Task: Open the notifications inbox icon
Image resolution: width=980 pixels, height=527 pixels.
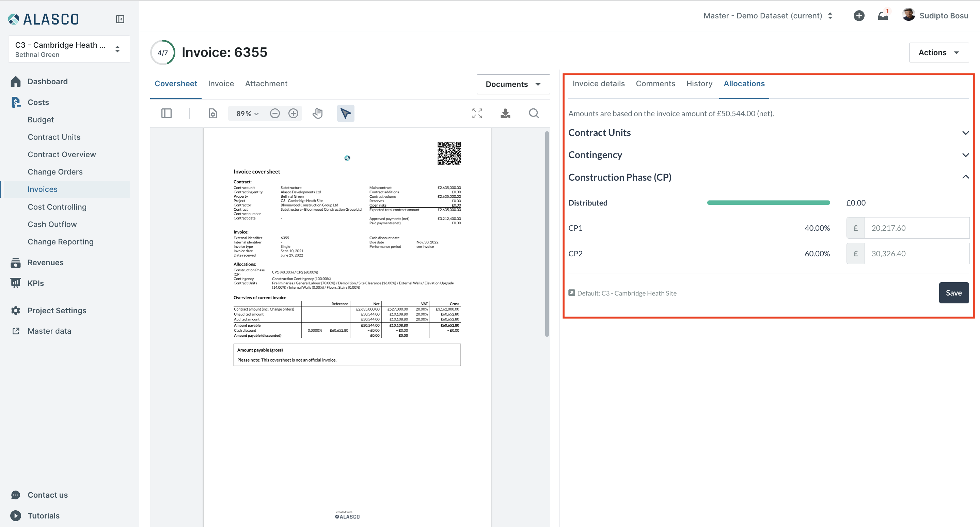Action: pyautogui.click(x=883, y=16)
